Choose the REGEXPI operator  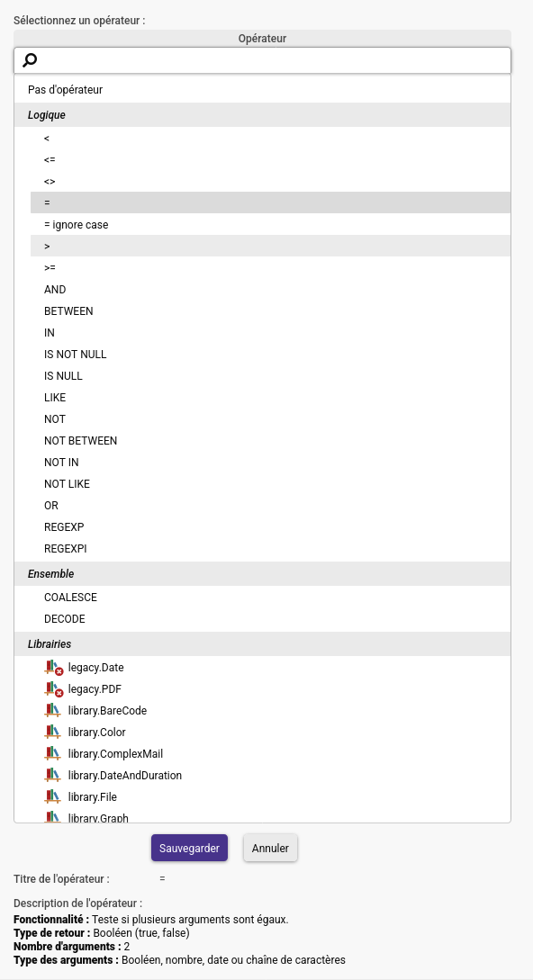pyautogui.click(x=270, y=549)
